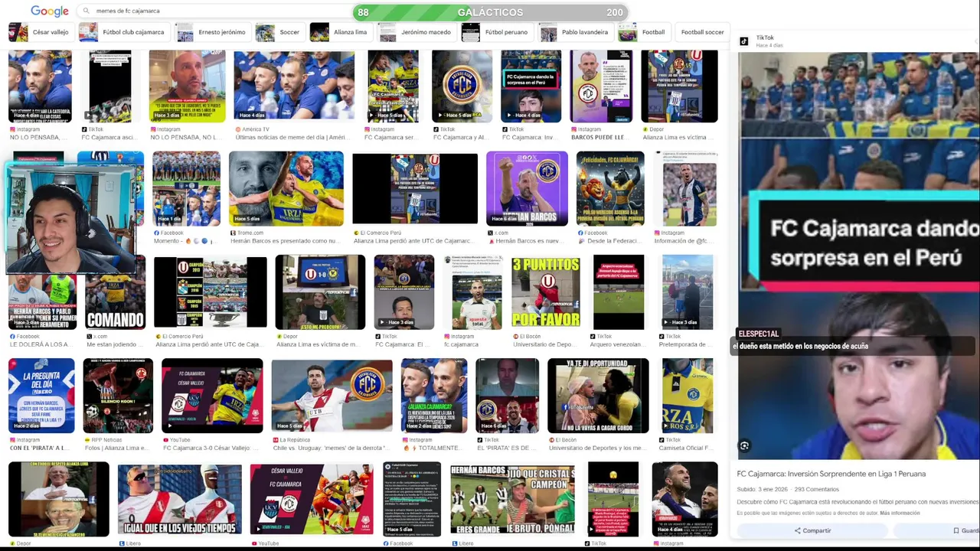The width and height of the screenshot is (980, 551).
Task: Click the Google logo
Action: (x=50, y=11)
